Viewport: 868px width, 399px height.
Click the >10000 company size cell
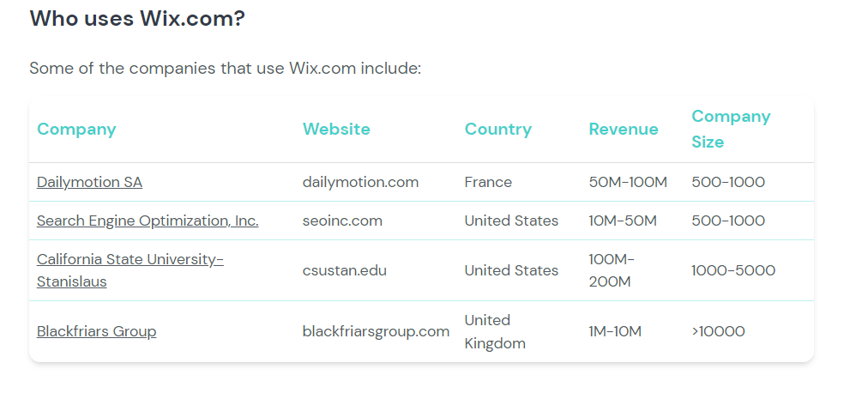[718, 331]
